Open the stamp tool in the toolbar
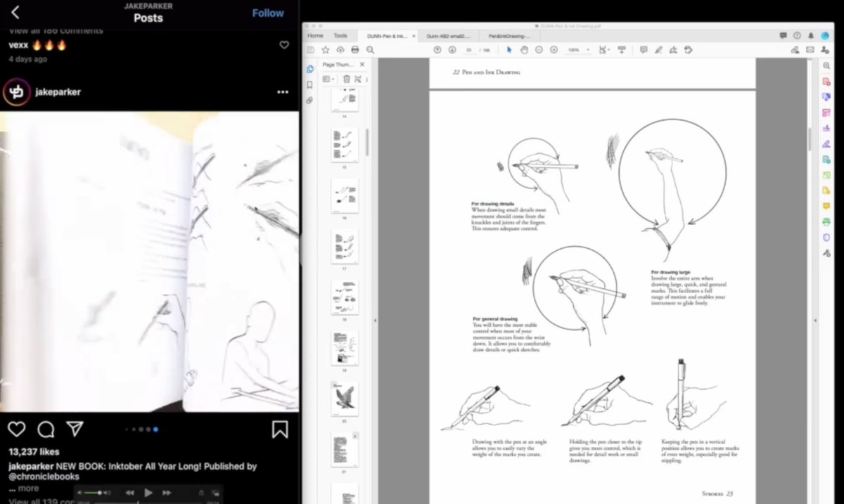This screenshot has width=844, height=504. point(689,50)
